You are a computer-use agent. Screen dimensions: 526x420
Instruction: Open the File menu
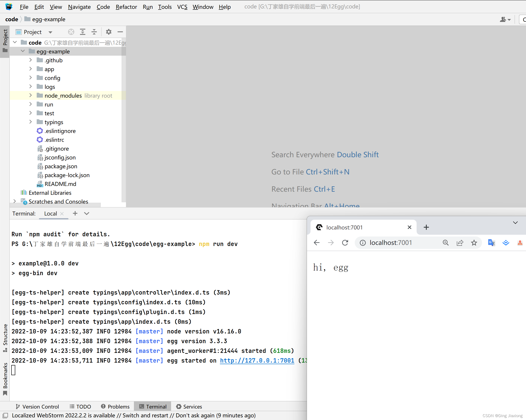pyautogui.click(x=24, y=7)
